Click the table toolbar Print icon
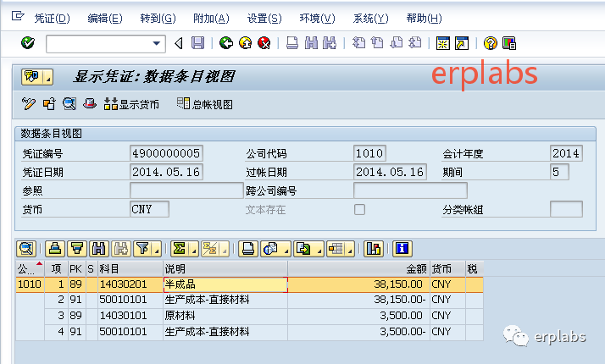 (247, 249)
